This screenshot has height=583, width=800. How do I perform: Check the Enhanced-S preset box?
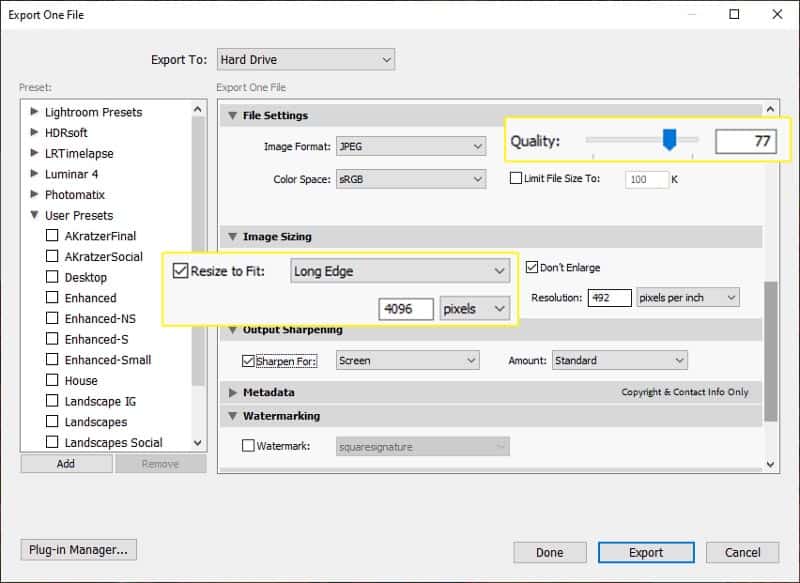(x=52, y=338)
